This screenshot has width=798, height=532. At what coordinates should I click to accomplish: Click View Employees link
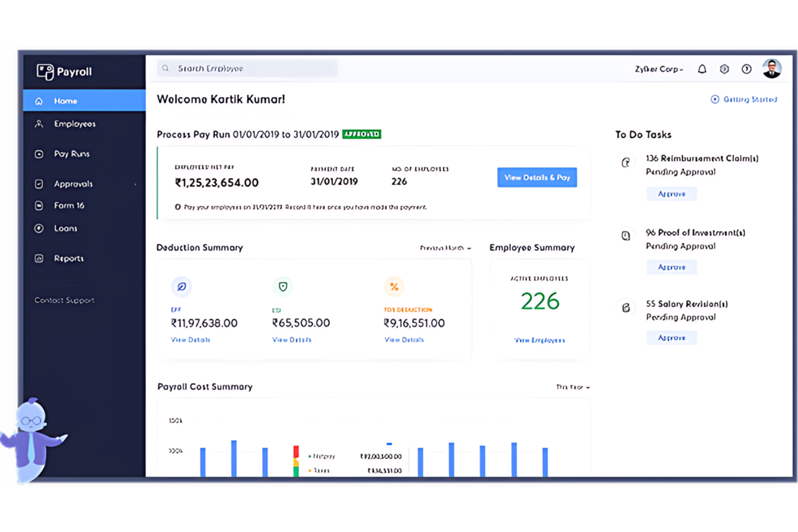click(x=540, y=341)
